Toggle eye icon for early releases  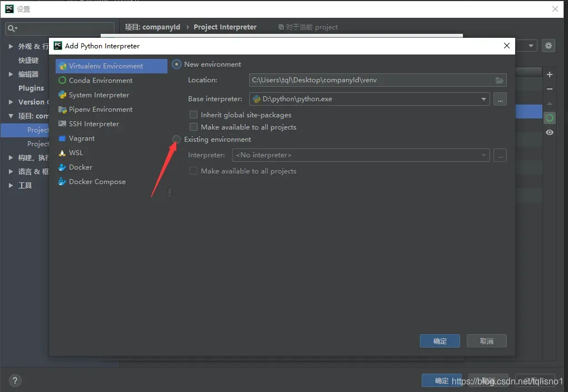pos(550,132)
